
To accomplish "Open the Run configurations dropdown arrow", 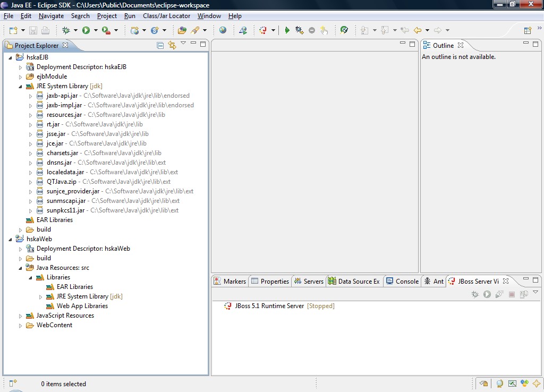I will pyautogui.click(x=96, y=30).
